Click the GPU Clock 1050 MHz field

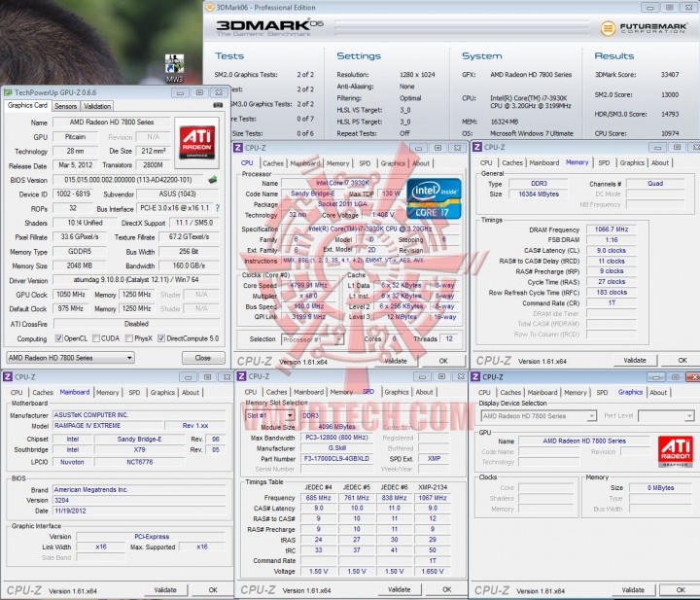point(71,295)
